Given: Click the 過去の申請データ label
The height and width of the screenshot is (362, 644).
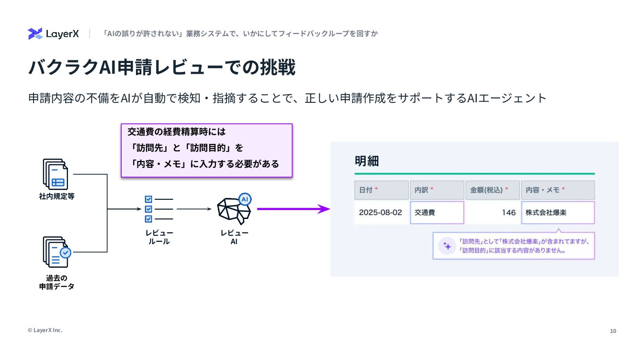Looking at the screenshot, I should point(57,282).
